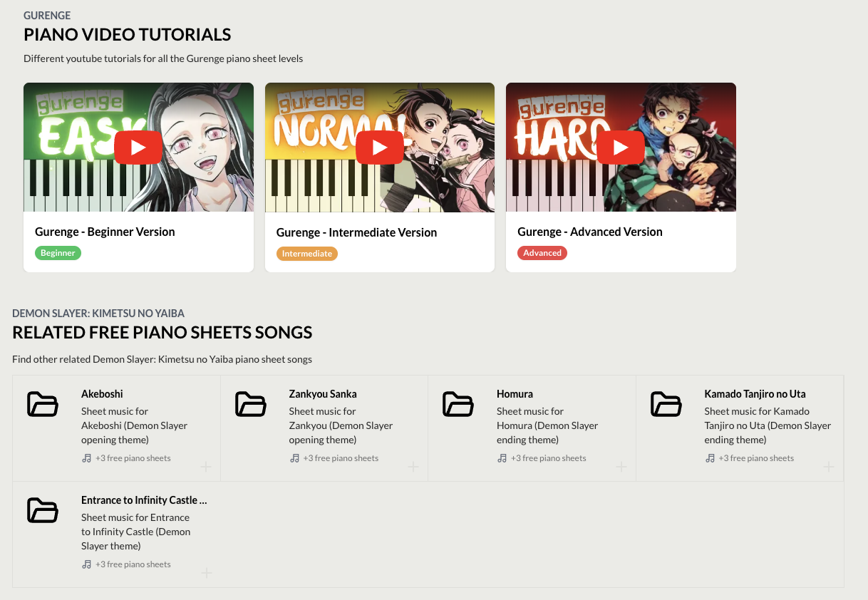Click the Zankyou opening theme description
Screen dimensions: 868x600
pos(341,425)
